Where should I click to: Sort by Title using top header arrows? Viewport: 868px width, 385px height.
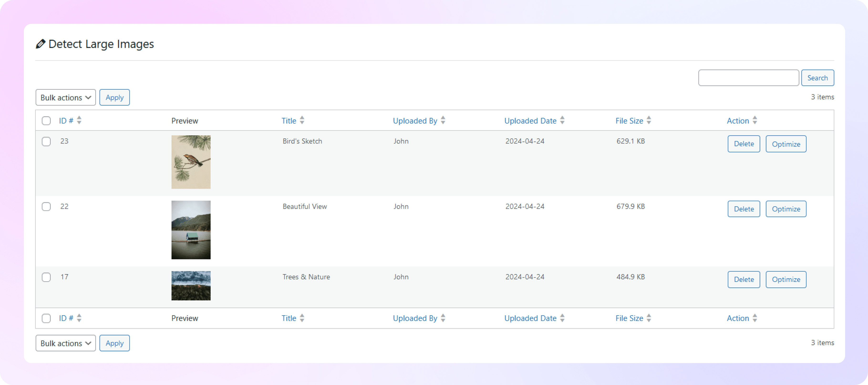click(302, 120)
